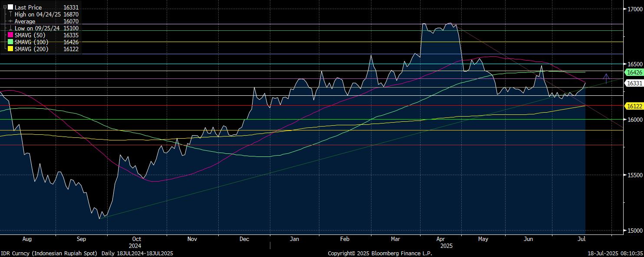Click the Average marker icon in legend
Screen dimensions: 644x257
[10, 21]
